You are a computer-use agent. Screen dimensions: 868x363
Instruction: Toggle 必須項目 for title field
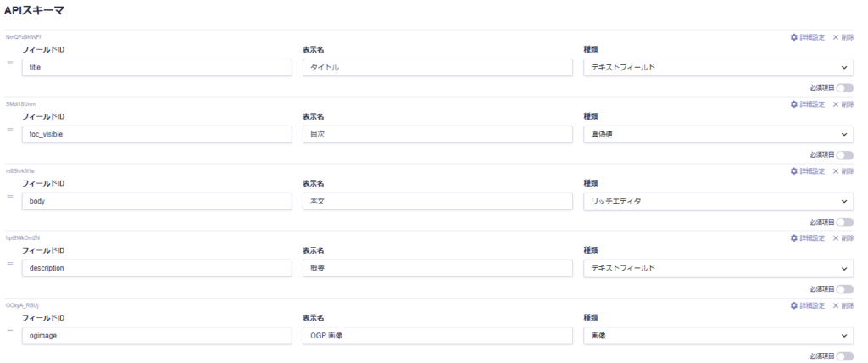coord(844,87)
